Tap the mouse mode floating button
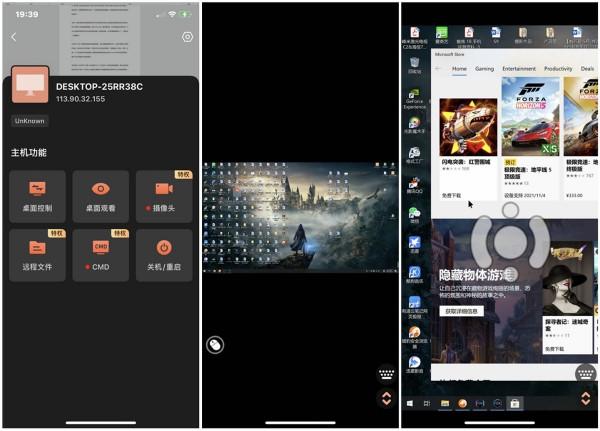 [x=215, y=345]
